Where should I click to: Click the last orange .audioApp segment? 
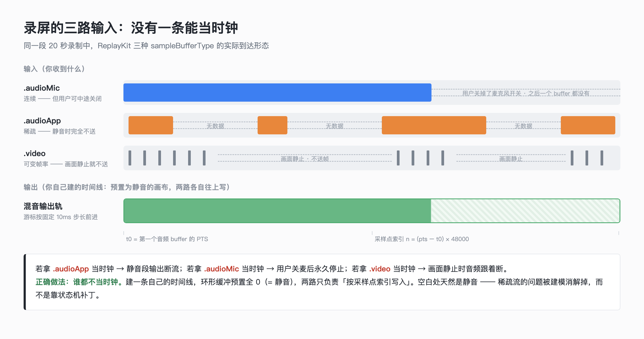click(588, 125)
